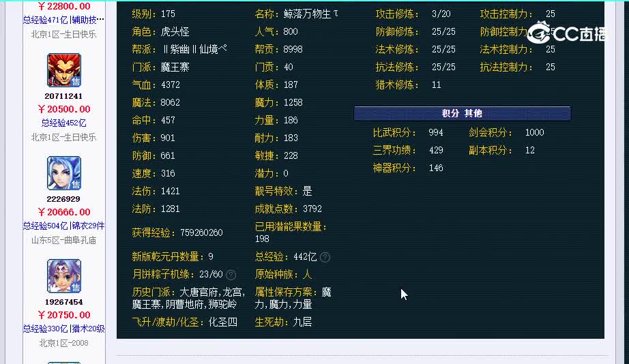Open the red-haired character avatar 20711241
The height and width of the screenshot is (364, 629).
(63, 70)
